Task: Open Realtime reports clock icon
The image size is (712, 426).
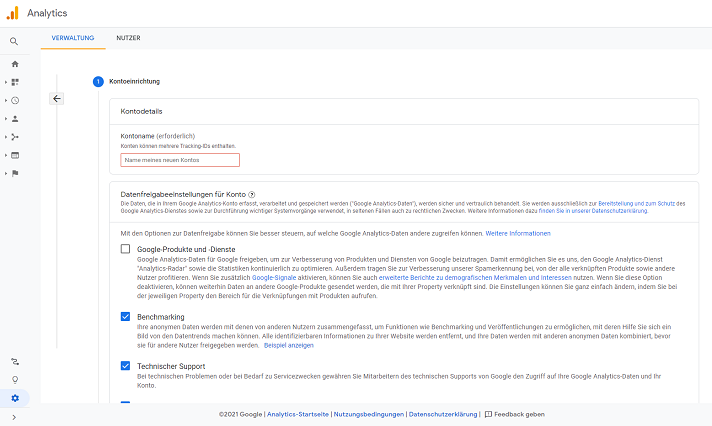Action: click(15, 100)
